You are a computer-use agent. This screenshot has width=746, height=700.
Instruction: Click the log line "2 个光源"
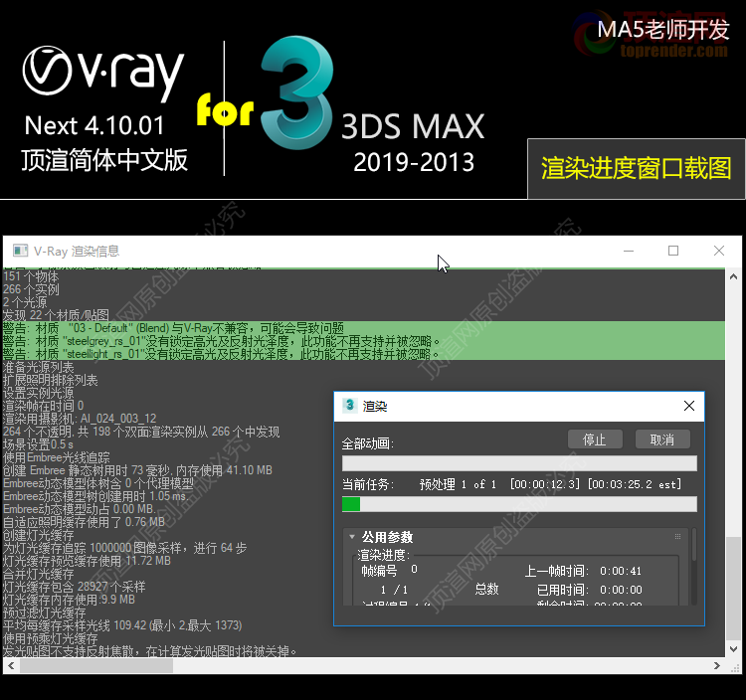point(25,302)
